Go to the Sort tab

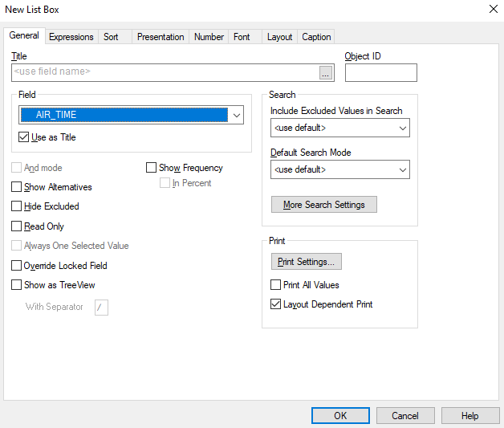(111, 37)
